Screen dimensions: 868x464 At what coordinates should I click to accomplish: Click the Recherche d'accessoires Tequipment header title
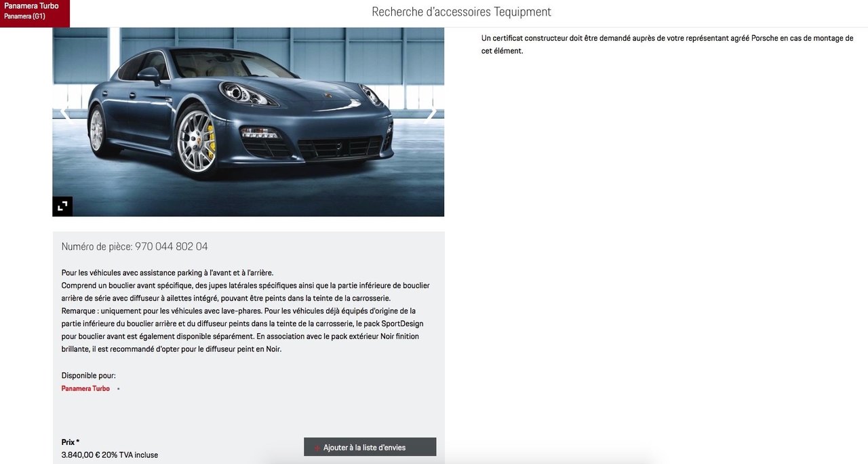[x=461, y=12]
